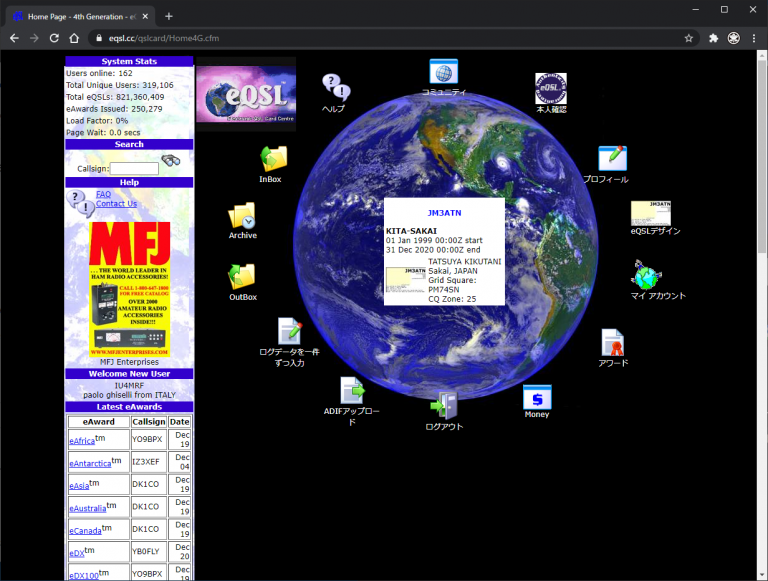Open the eQSL design card icon
The height and width of the screenshot is (581, 768).
coord(651,213)
